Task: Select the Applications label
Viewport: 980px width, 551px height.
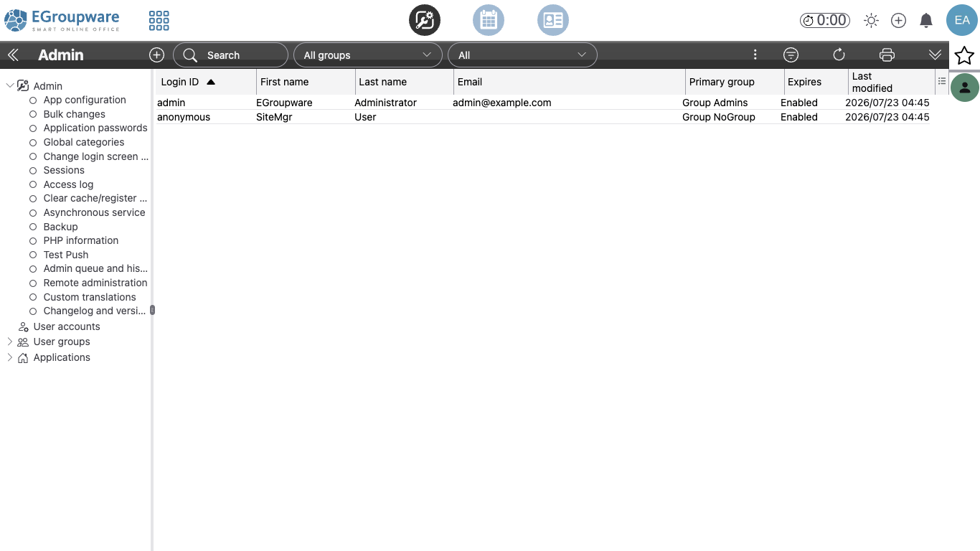Action: pyautogui.click(x=62, y=357)
